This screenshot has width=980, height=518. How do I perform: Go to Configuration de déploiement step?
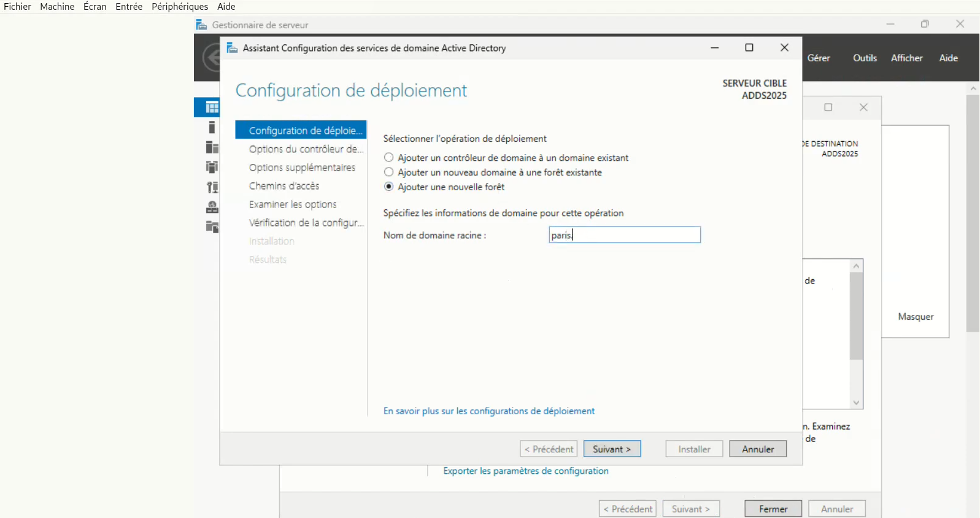point(301,131)
